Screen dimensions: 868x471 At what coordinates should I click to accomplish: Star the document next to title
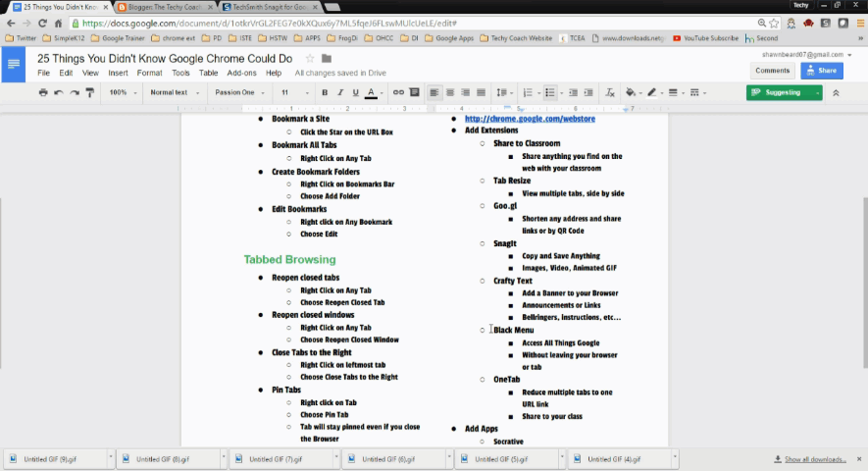310,58
